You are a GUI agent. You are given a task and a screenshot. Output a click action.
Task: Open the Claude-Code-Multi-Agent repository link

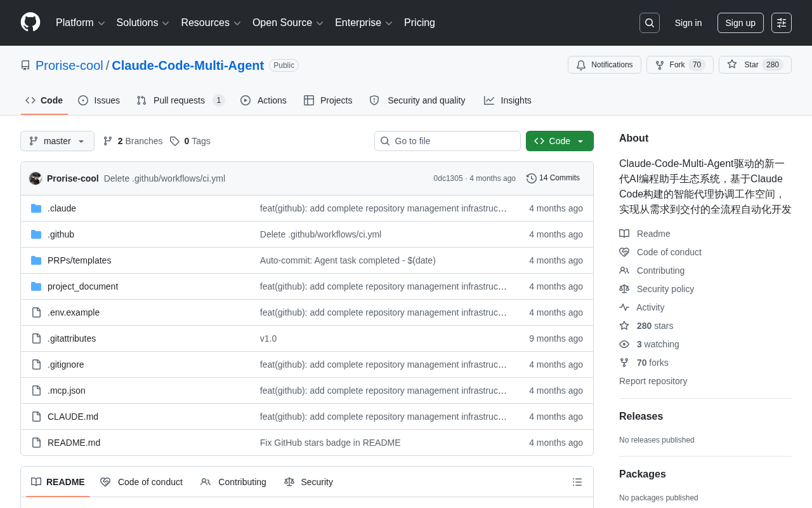(x=188, y=65)
